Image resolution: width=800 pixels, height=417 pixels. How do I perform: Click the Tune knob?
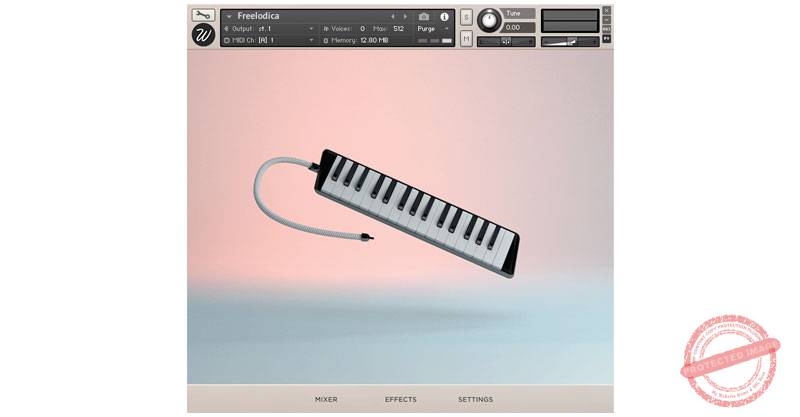[x=490, y=19]
